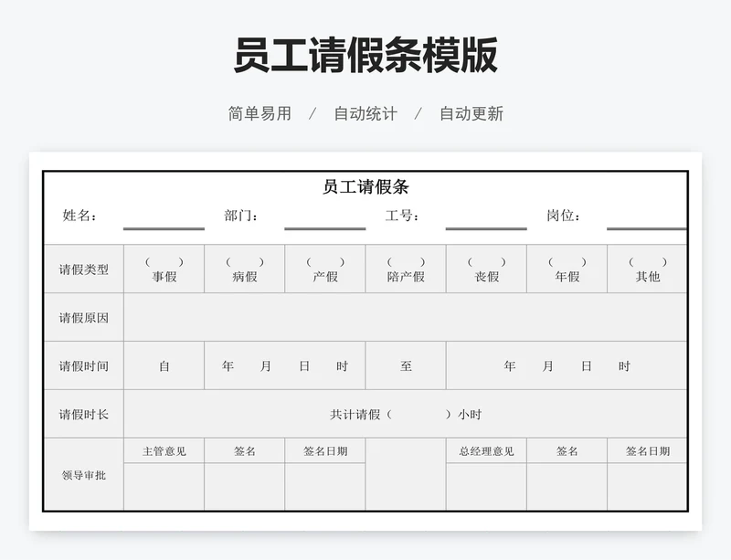Image resolution: width=731 pixels, height=560 pixels.
Task: Click the 员工请假条模版 main heading
Action: click(365, 56)
